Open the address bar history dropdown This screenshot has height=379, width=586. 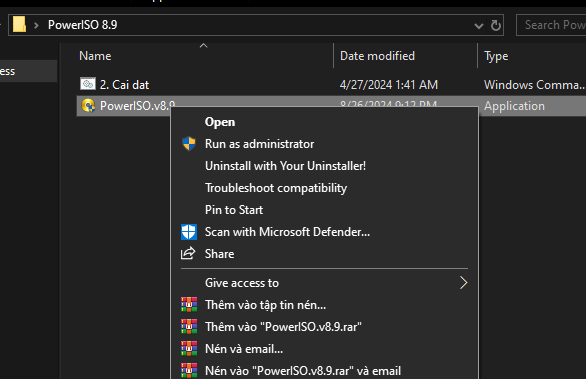pos(478,26)
